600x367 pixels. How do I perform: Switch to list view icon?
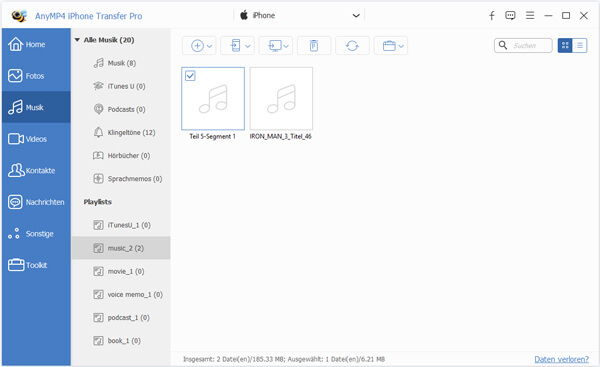[x=580, y=46]
